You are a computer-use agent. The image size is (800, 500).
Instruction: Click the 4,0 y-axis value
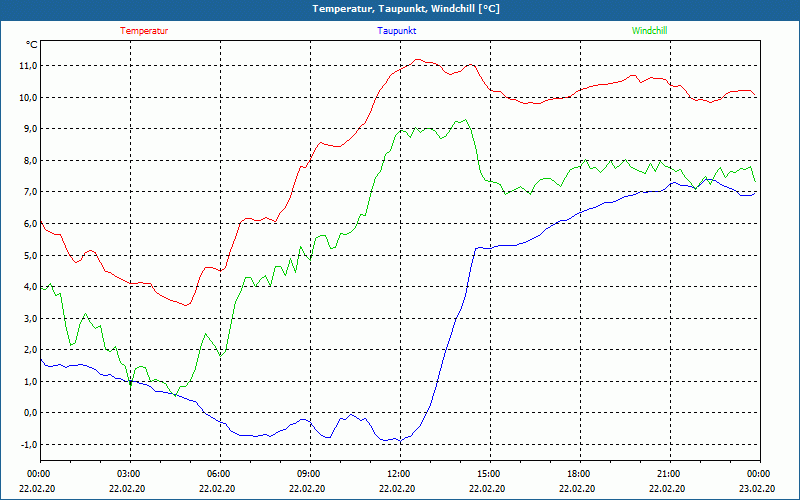30,287
